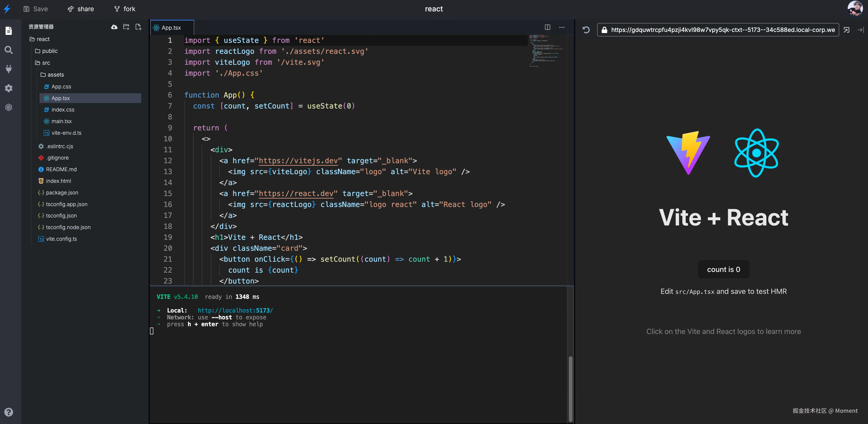This screenshot has height=424, width=868.
Task: Expand the assets folder
Action: click(x=52, y=74)
